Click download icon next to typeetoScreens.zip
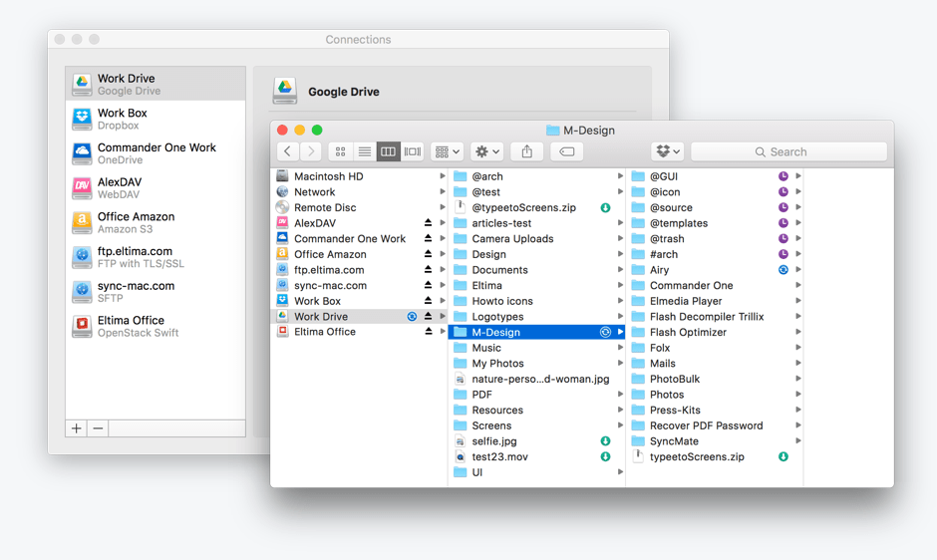This screenshot has width=937, height=560. click(782, 456)
